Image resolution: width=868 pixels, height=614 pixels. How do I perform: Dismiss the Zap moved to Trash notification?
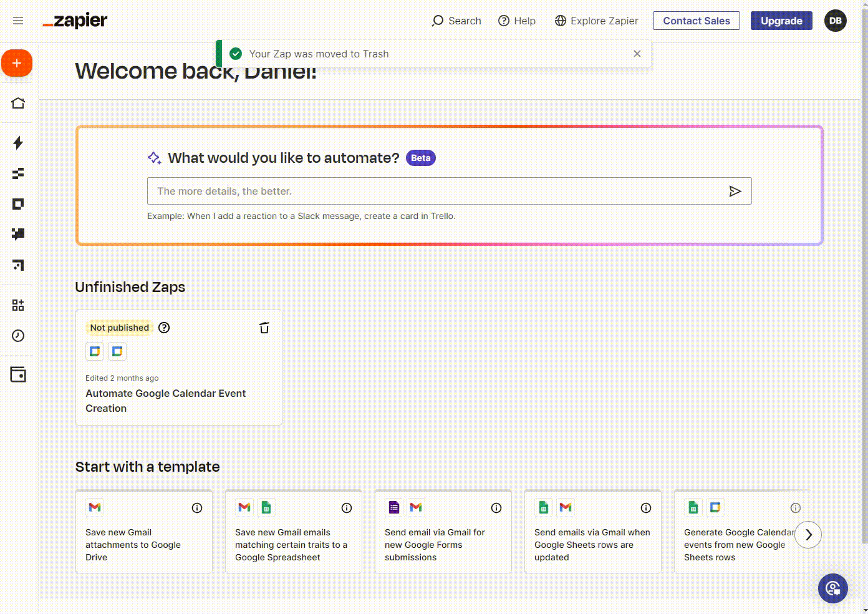tap(637, 54)
